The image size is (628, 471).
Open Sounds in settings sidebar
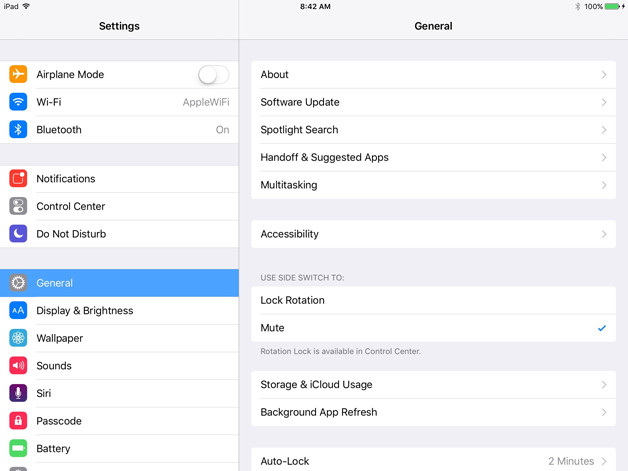coord(119,366)
